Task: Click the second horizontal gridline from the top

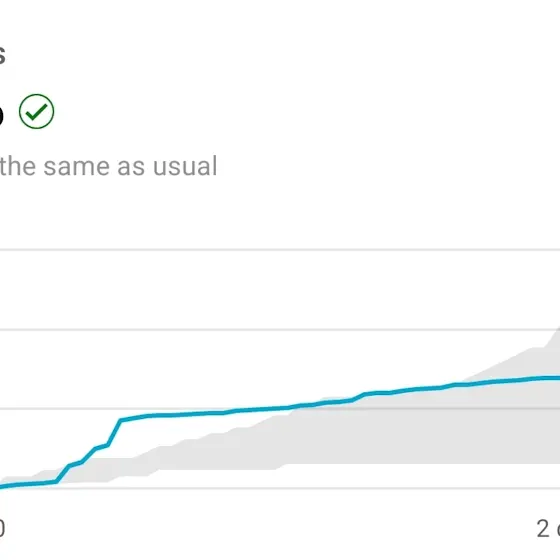Action: pyautogui.click(x=280, y=330)
